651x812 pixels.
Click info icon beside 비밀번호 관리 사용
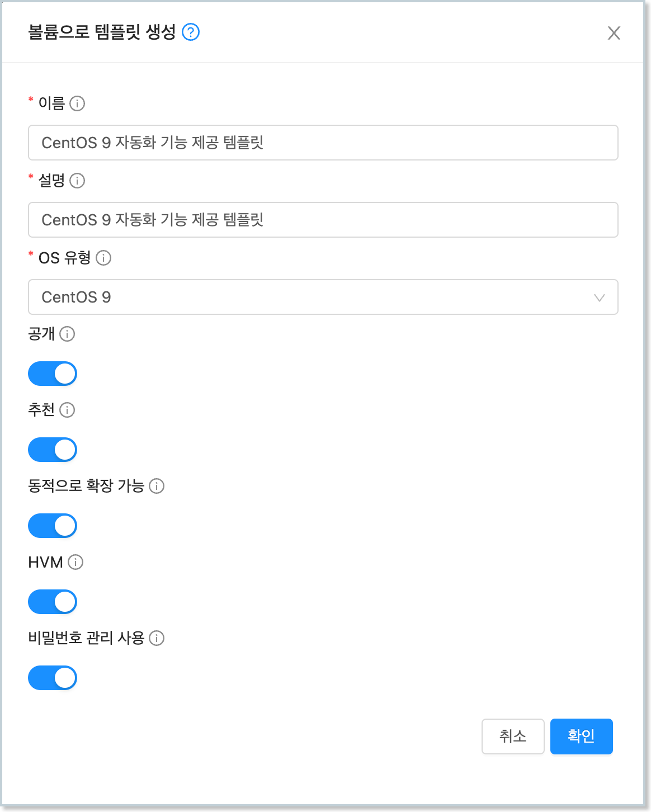[157, 638]
